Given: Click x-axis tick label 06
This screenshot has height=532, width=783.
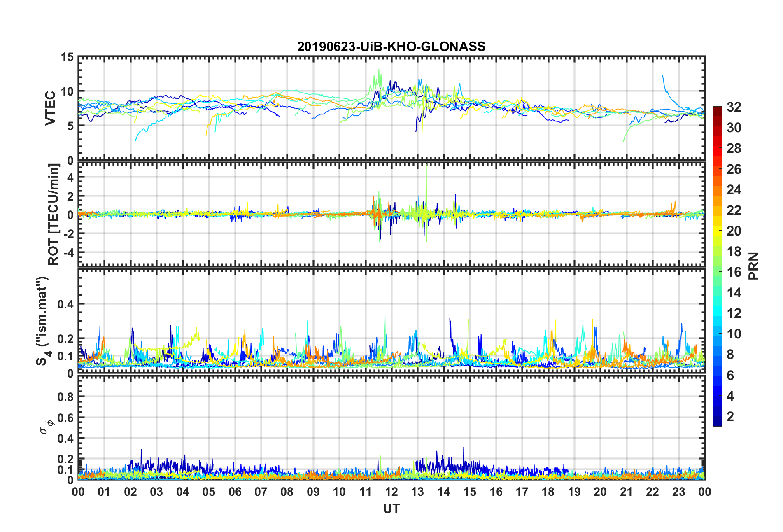Looking at the screenshot, I should pyautogui.click(x=235, y=492).
